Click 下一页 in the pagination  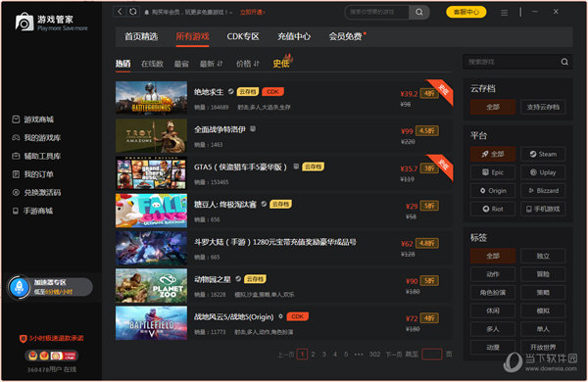tap(394, 355)
